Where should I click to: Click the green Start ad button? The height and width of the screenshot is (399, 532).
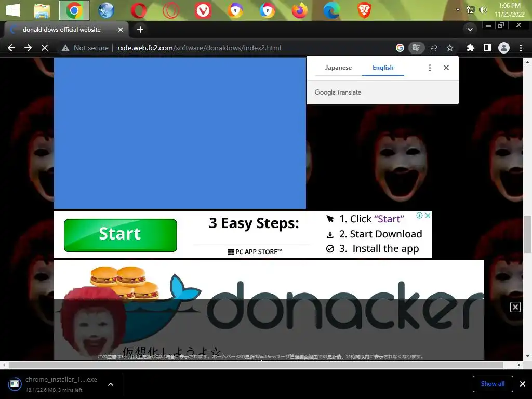[x=121, y=235]
